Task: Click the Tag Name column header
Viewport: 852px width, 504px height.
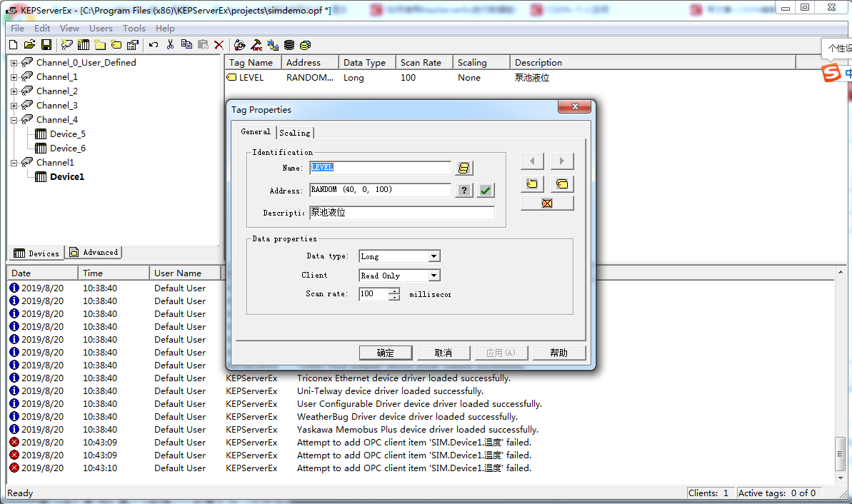Action: 253,62
